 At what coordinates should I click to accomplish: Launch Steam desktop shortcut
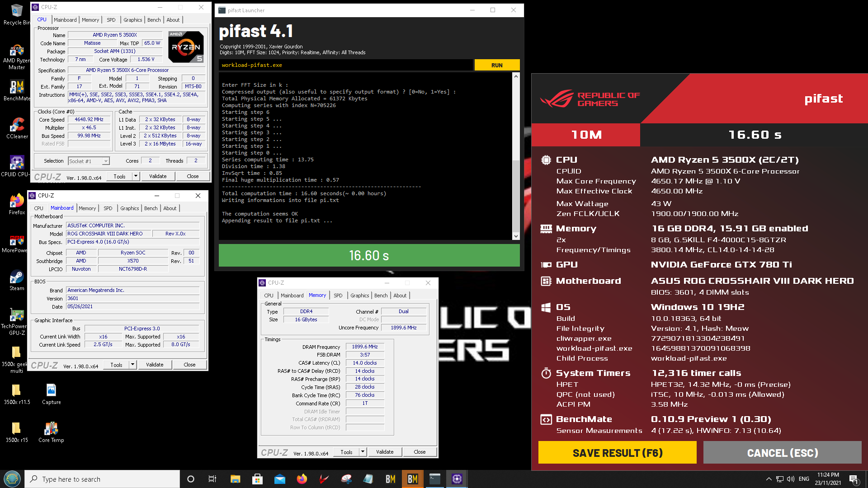[x=17, y=281]
